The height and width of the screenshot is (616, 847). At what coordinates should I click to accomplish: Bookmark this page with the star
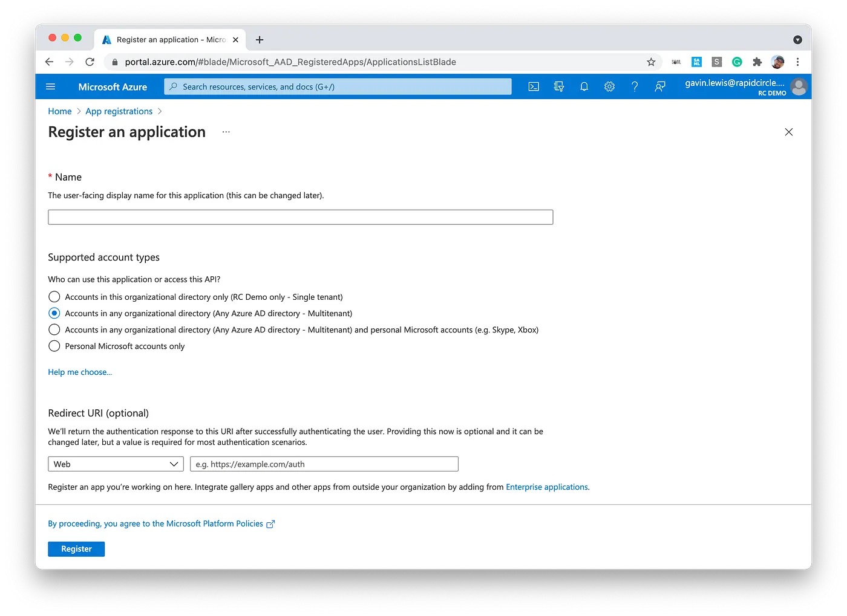[x=651, y=62]
